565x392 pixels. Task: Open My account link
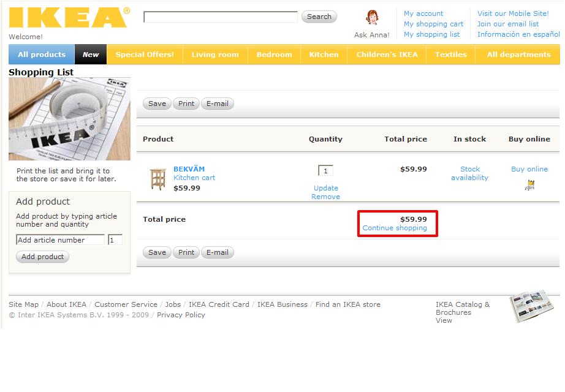coord(423,13)
